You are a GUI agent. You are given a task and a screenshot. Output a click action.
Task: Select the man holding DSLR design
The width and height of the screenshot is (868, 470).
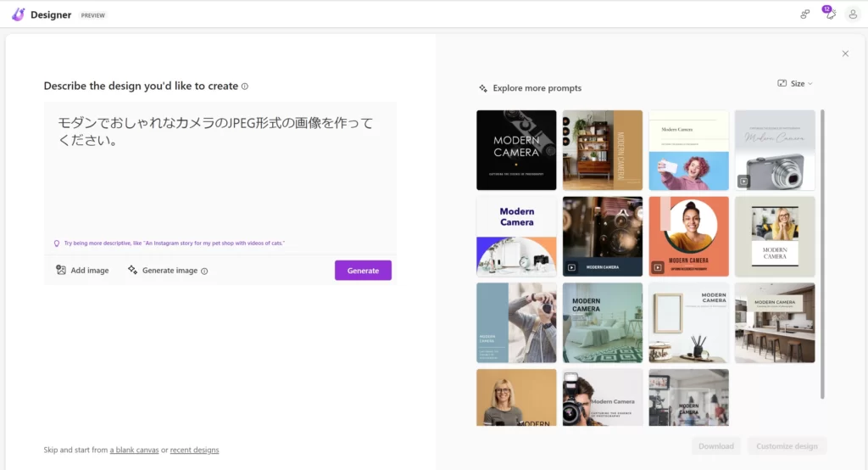click(x=603, y=397)
